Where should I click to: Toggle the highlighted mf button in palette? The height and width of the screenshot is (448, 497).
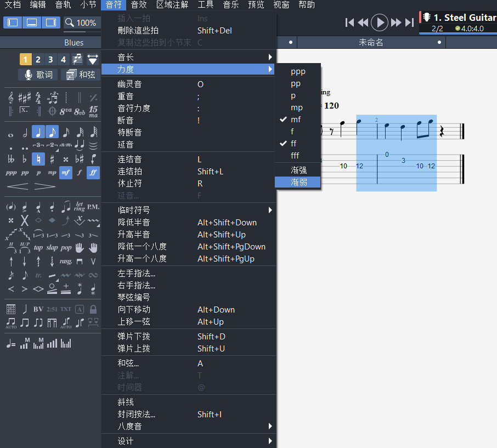point(66,172)
